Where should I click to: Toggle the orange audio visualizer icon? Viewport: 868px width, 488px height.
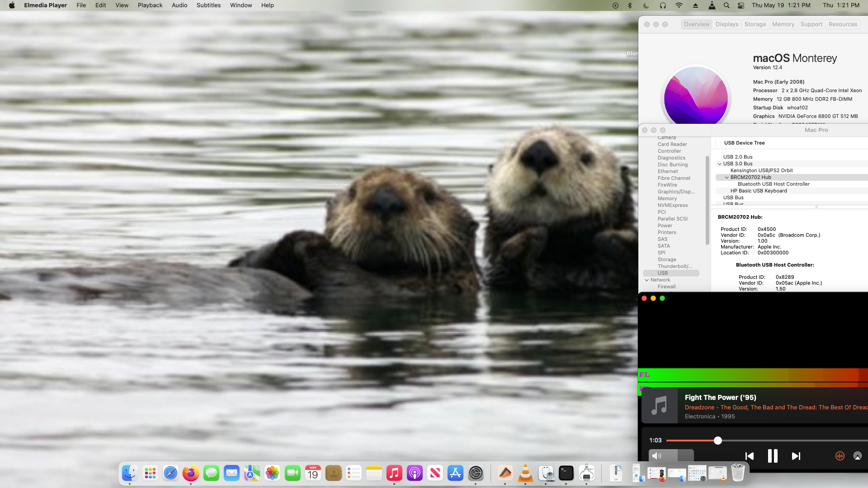pyautogui.click(x=840, y=456)
